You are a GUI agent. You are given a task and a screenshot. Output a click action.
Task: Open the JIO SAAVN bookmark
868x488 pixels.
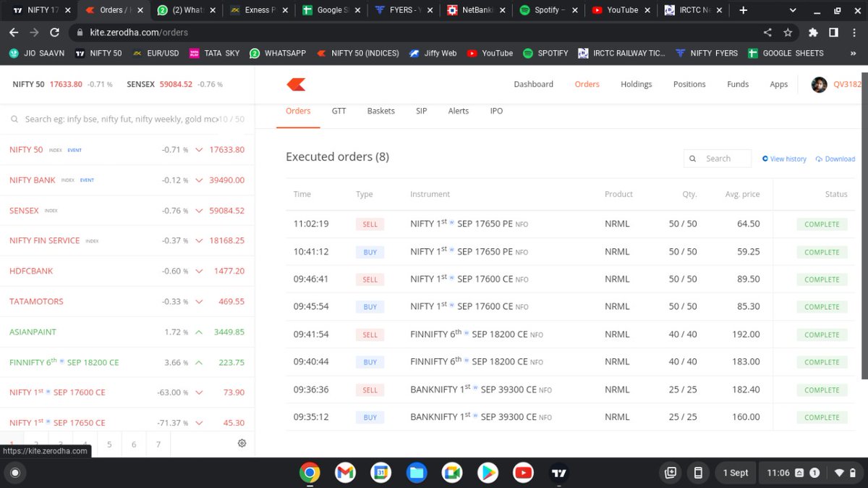pos(35,53)
